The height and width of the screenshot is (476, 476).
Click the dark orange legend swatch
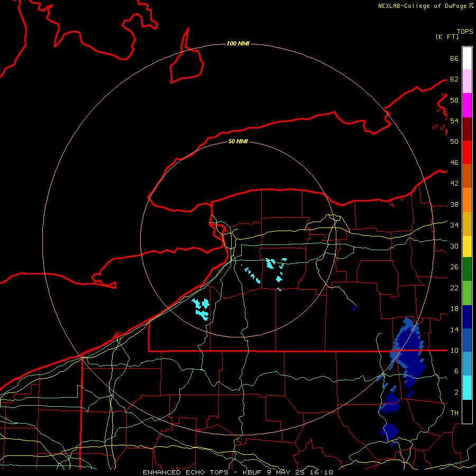pyautogui.click(x=467, y=176)
